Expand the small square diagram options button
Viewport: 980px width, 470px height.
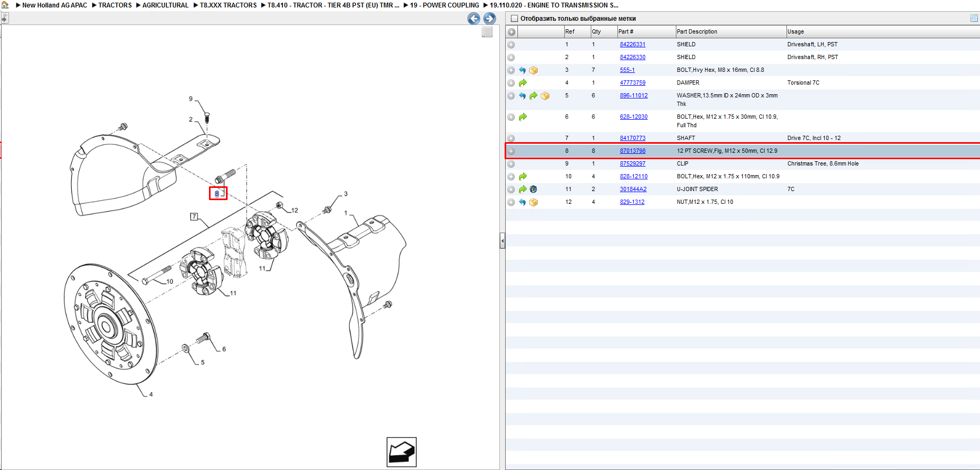coord(487,32)
